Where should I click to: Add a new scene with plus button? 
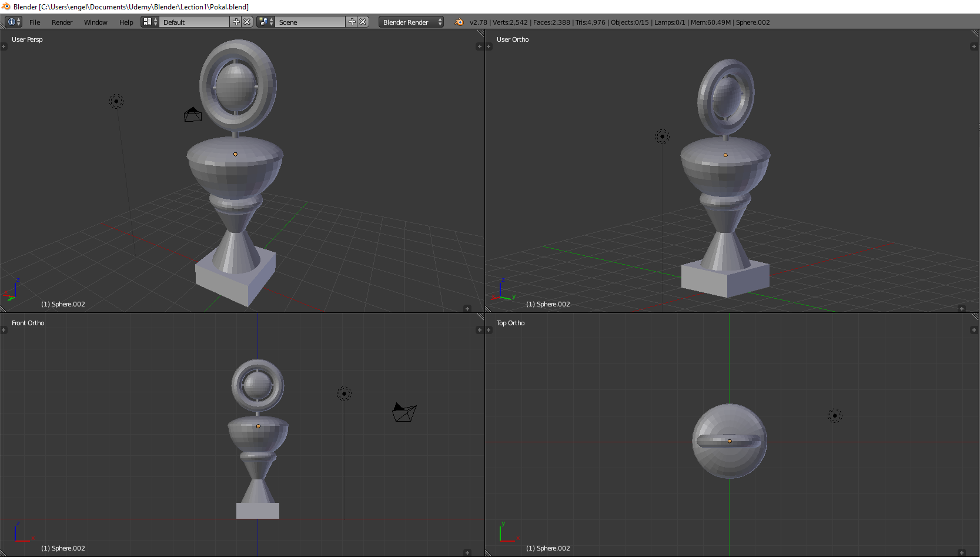[352, 22]
